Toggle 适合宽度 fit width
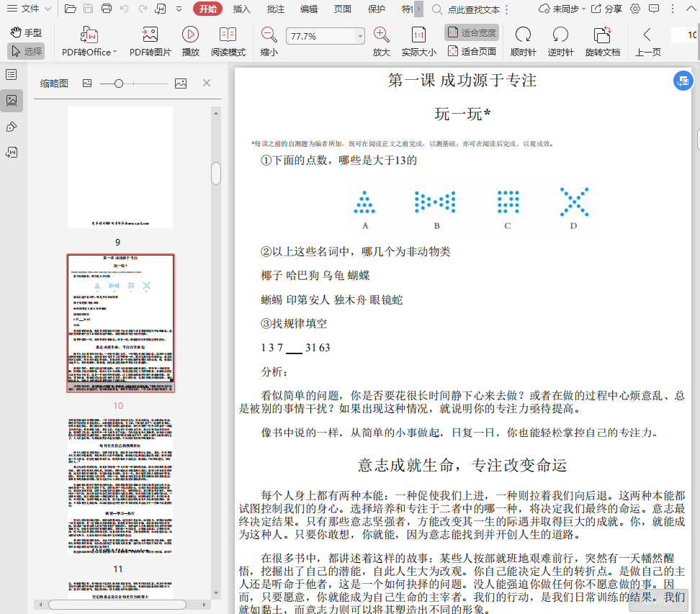This screenshot has height=614, width=700. click(472, 32)
